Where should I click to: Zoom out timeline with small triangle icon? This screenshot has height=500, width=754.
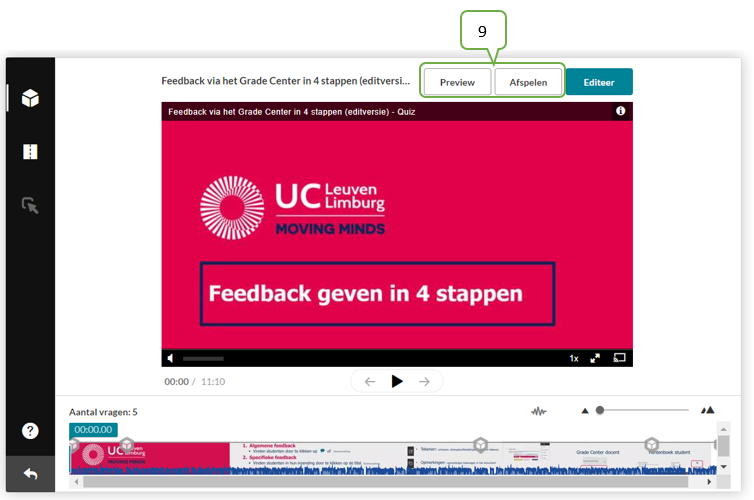tap(585, 411)
